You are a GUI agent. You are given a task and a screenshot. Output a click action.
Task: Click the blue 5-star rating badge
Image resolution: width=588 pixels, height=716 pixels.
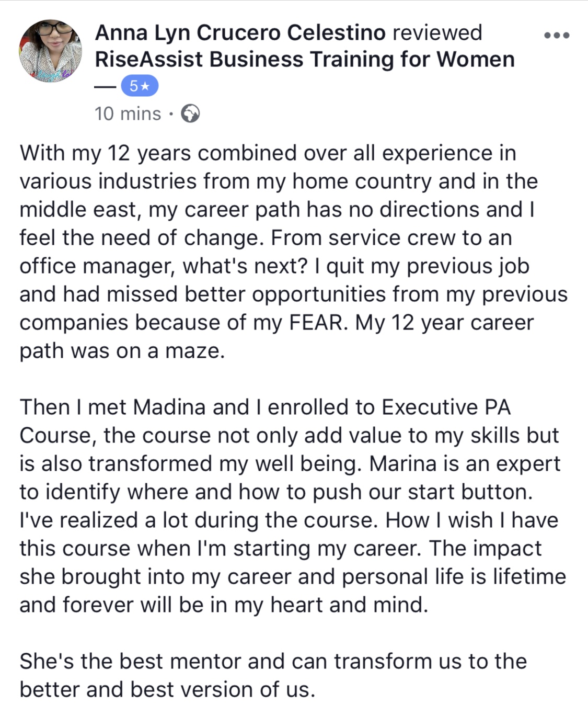[140, 86]
